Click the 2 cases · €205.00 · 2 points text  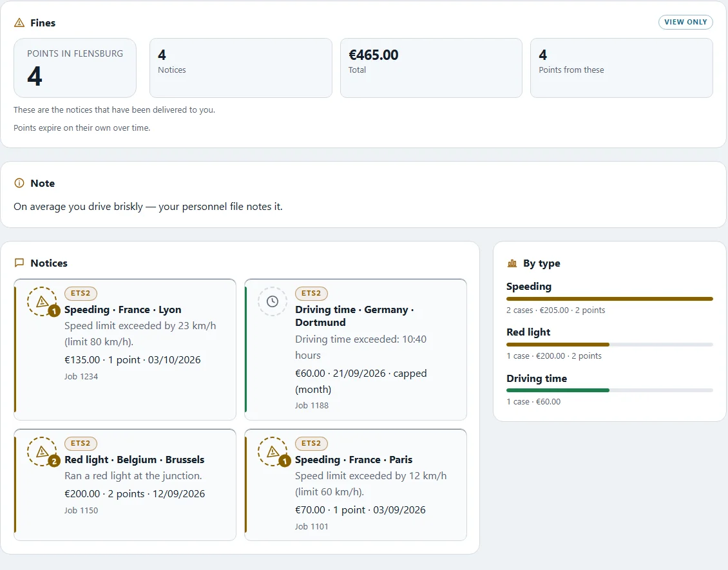[556, 310]
